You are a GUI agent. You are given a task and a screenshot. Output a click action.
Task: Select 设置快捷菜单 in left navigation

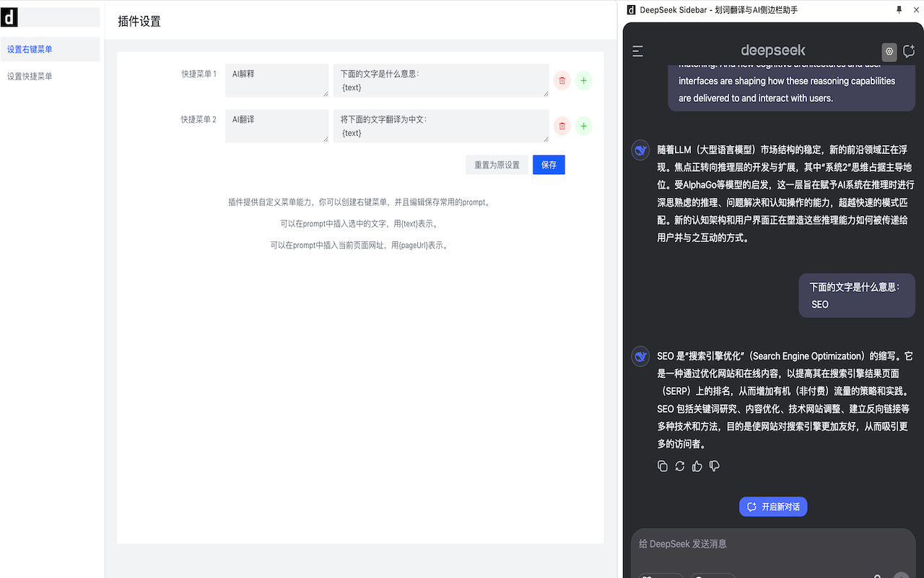point(50,76)
